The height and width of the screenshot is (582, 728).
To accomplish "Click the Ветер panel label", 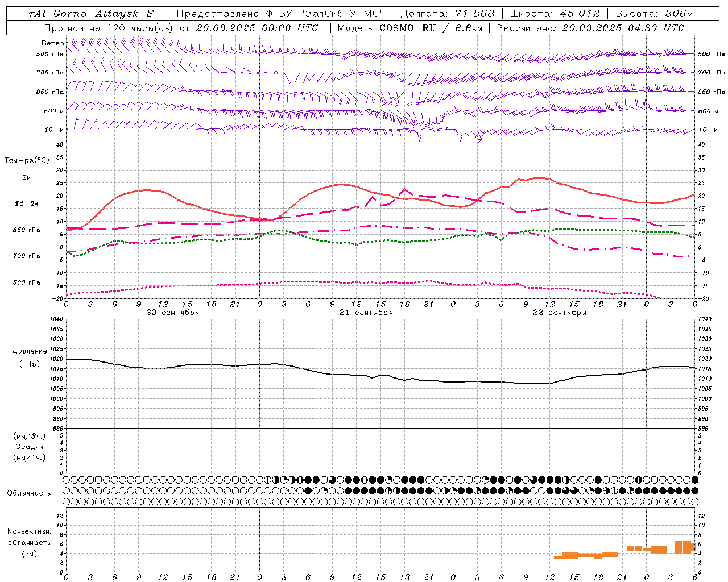I will (52, 43).
